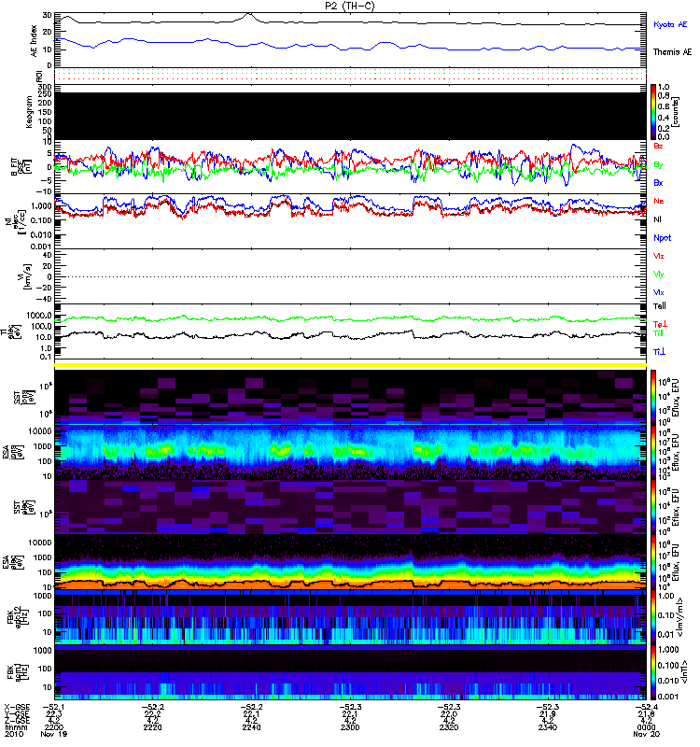Select the red Bz legend label
Screen dimensions: 700x747
tap(658, 147)
